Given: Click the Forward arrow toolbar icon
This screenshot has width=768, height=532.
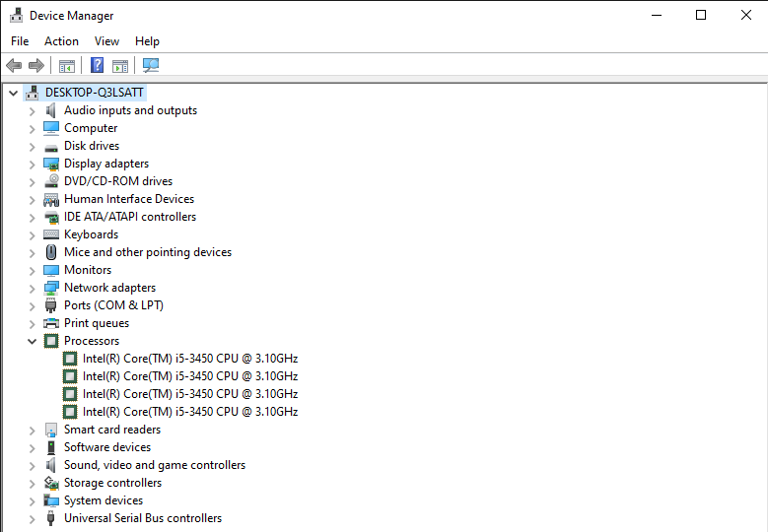Looking at the screenshot, I should click(36, 65).
